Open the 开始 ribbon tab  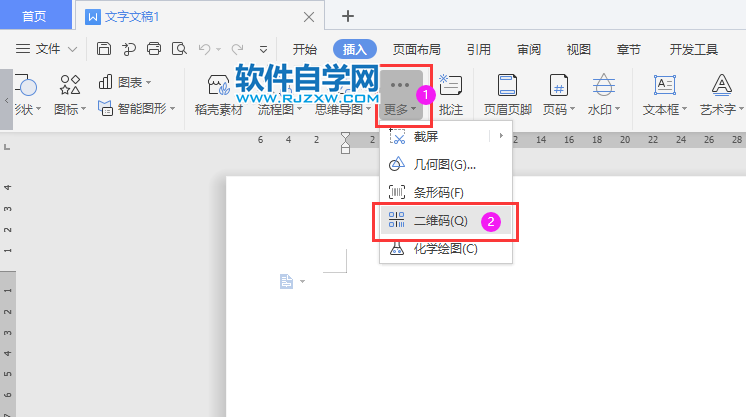tap(304, 49)
